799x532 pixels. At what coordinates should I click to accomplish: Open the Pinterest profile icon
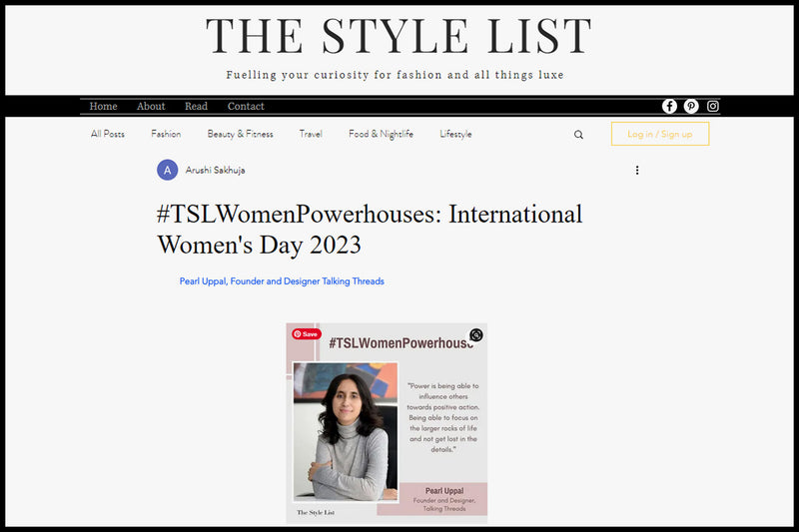691,106
